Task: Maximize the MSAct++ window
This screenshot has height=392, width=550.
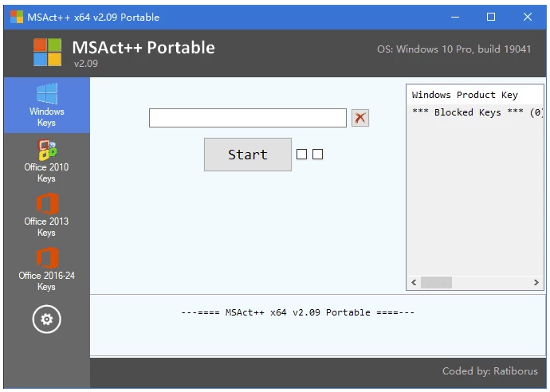Action: (x=491, y=17)
